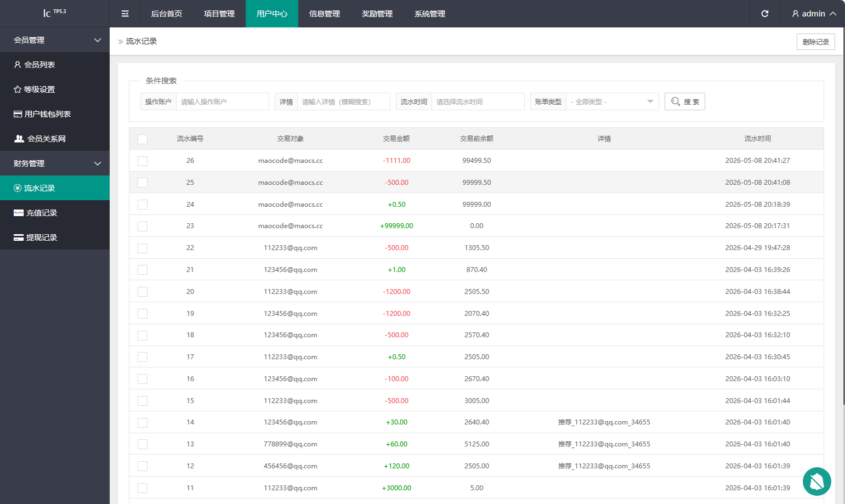Viewport: 845px width, 504px height.
Task: Open 提现记录 in sidebar
Action: pos(55,237)
